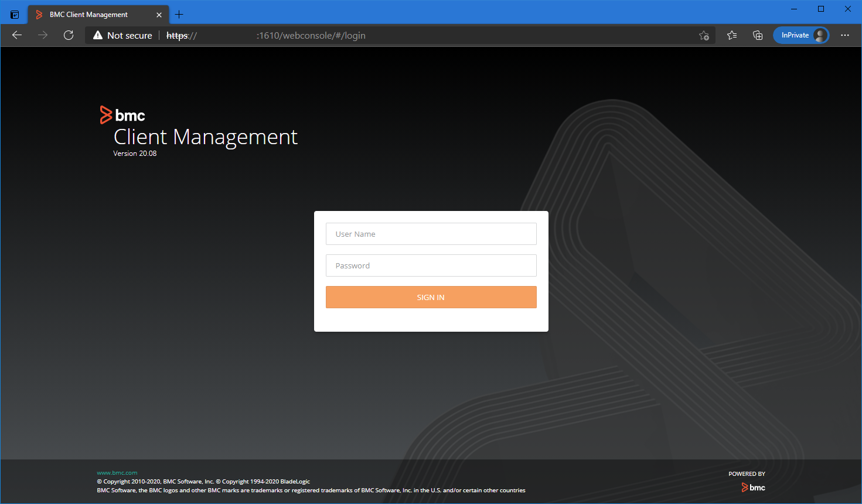Minimize the browser window
This screenshot has width=862, height=504.
click(x=794, y=9)
